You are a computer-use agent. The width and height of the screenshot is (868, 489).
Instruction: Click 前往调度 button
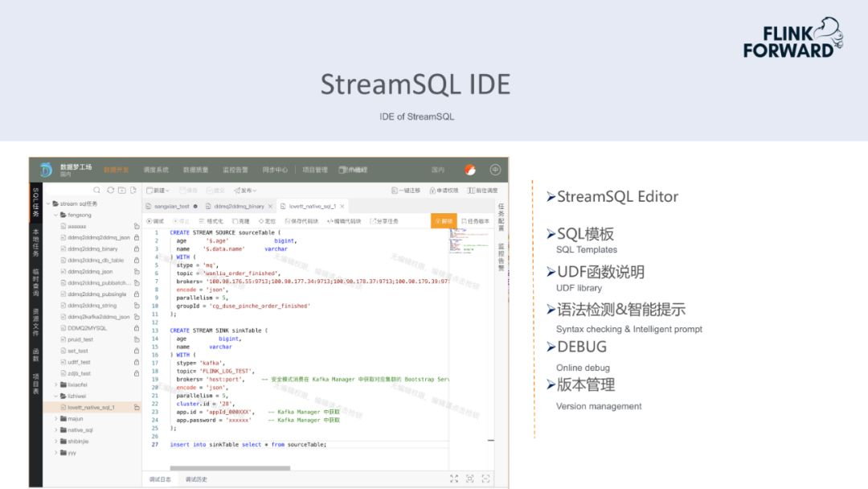483,190
